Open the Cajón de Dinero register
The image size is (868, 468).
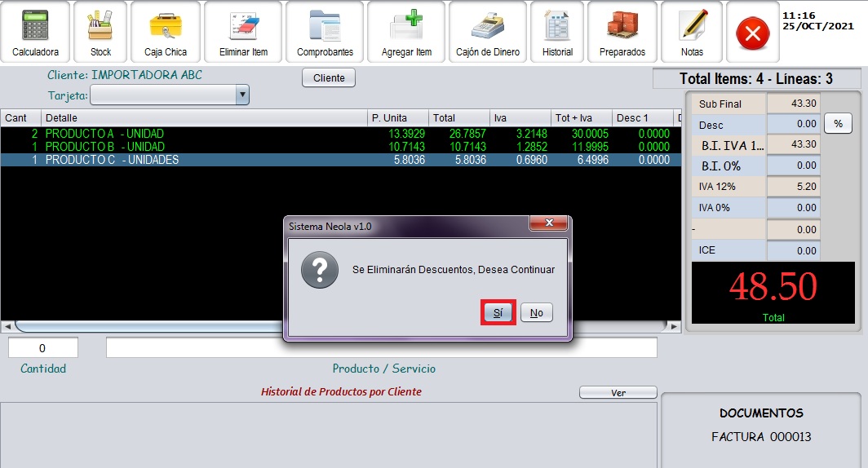click(488, 32)
